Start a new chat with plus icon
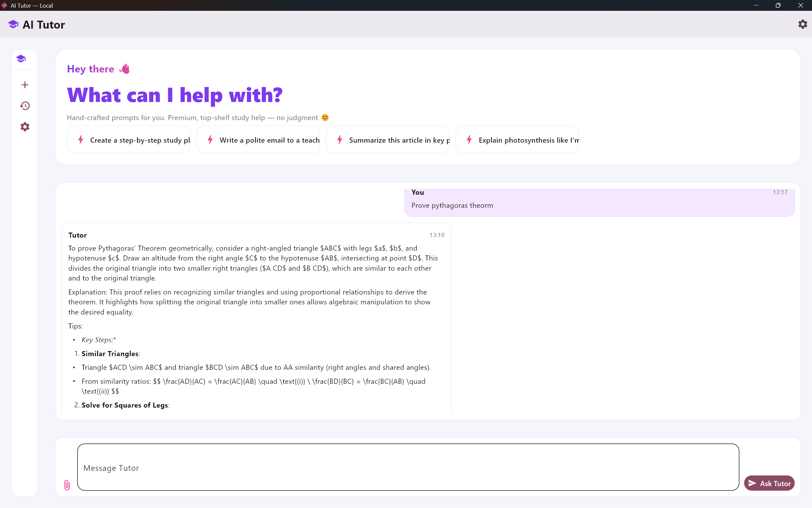This screenshot has width=812, height=508. coord(24,85)
